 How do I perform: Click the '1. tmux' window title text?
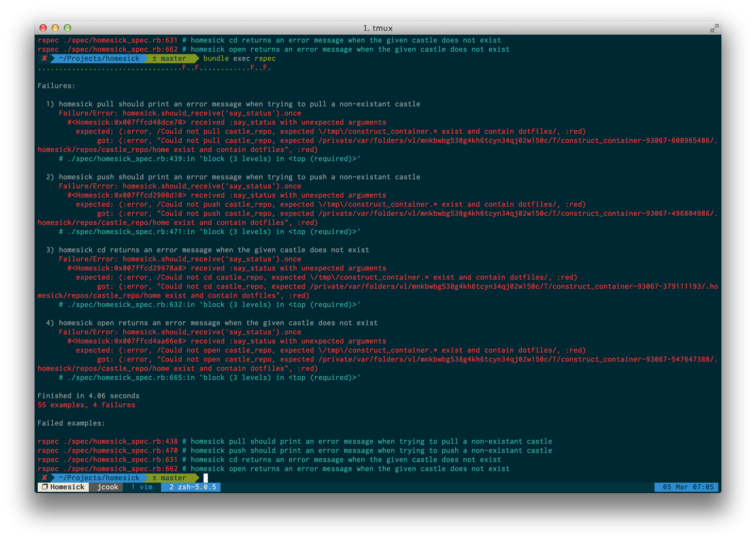[x=378, y=28]
